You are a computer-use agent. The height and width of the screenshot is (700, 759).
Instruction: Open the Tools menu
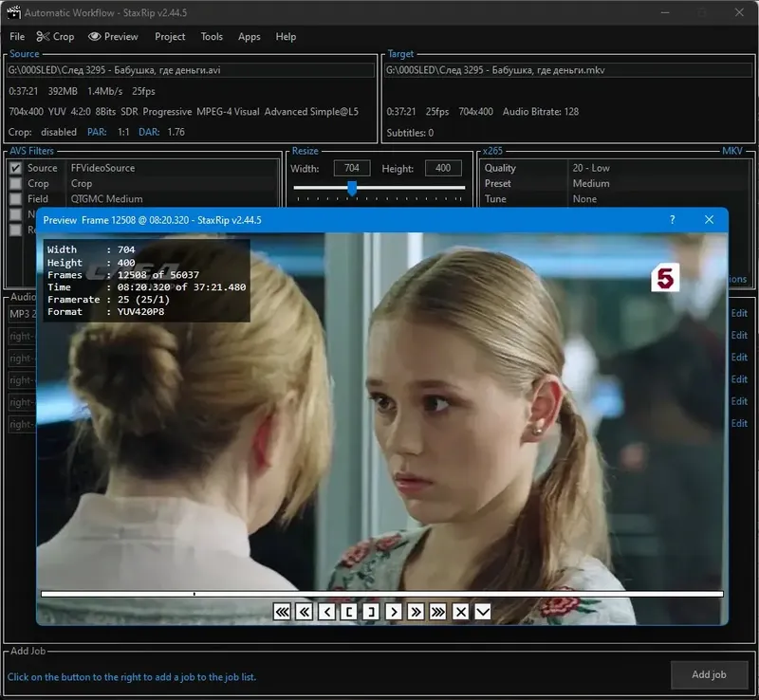(x=212, y=36)
